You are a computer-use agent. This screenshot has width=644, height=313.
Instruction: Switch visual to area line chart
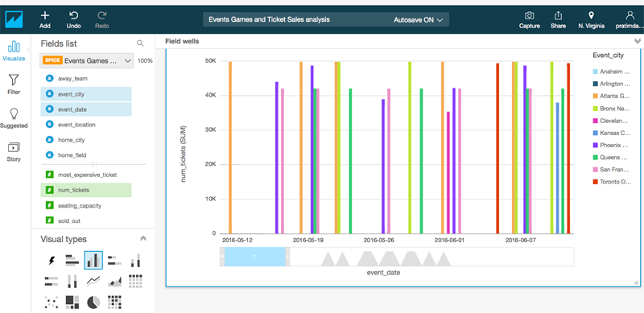pyautogui.click(x=114, y=282)
